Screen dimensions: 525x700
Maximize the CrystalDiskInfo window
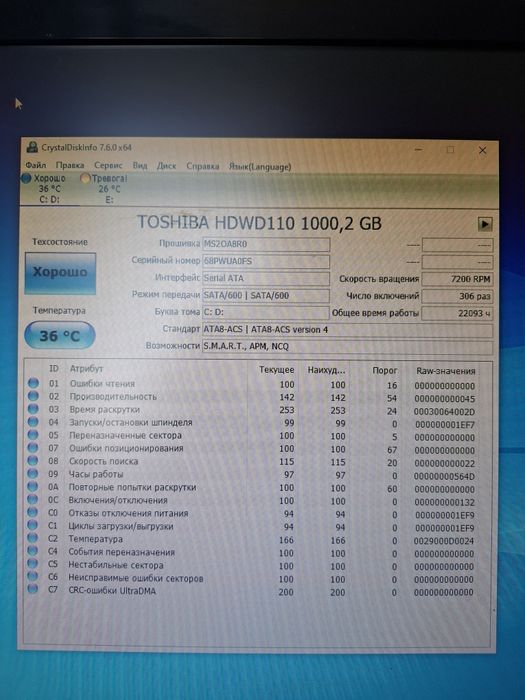click(x=450, y=150)
